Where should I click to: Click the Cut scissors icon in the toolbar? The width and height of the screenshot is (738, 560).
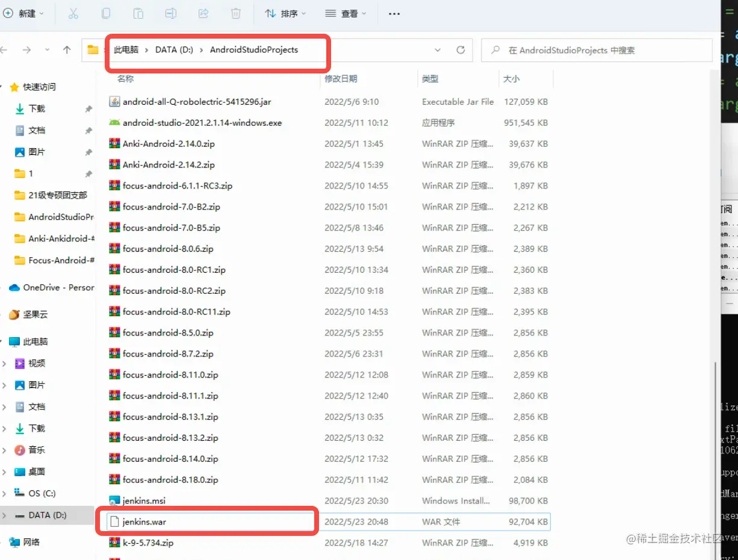[x=73, y=13]
